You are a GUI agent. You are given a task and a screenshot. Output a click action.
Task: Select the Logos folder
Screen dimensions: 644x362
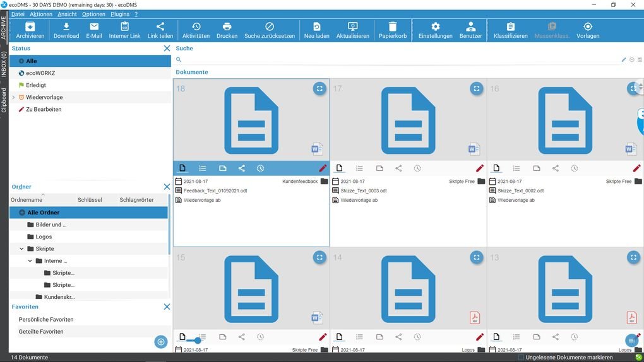[x=88, y=237]
